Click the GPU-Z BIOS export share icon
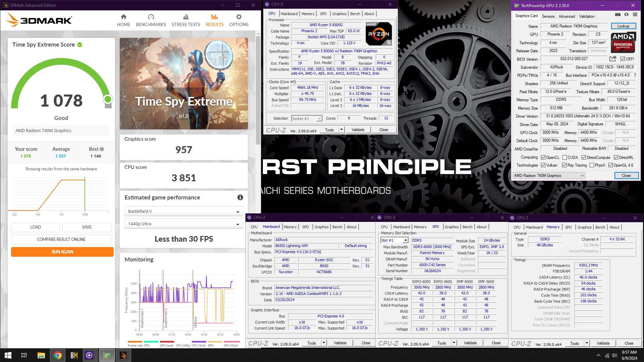Viewport: 644px width, 362px height. point(613,59)
